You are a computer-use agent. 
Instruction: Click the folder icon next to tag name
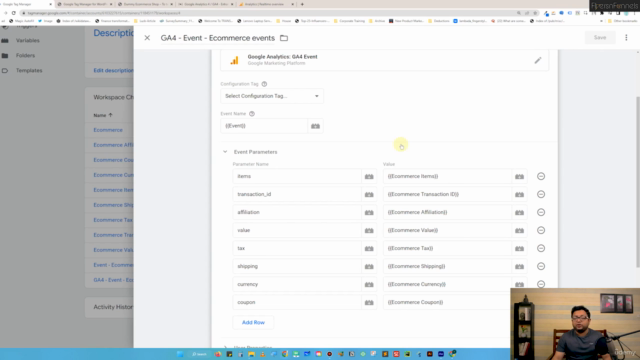[x=284, y=38]
